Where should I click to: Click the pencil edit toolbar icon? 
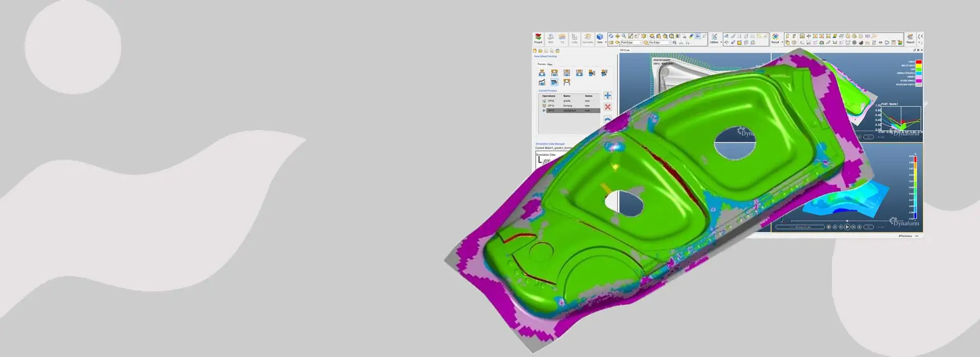(691, 36)
